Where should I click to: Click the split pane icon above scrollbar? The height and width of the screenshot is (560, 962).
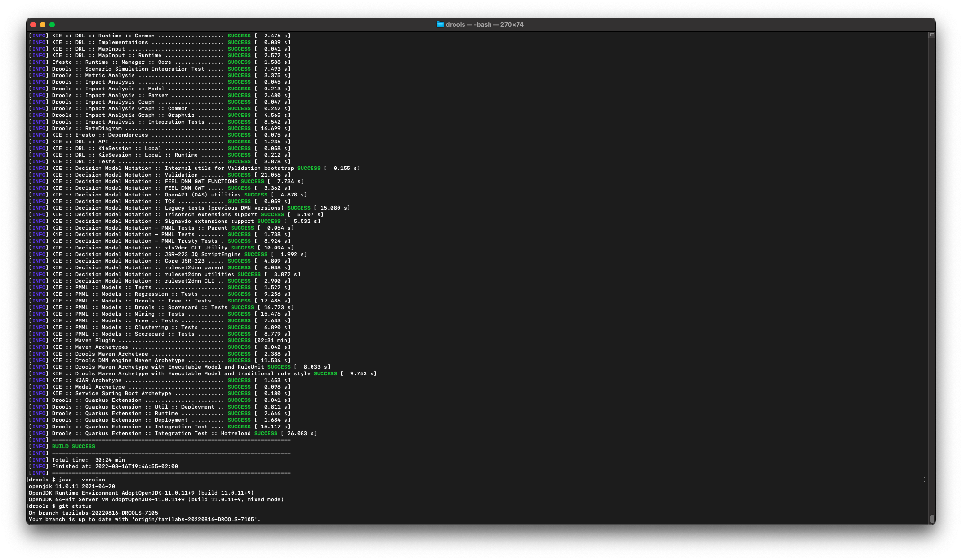(x=932, y=35)
